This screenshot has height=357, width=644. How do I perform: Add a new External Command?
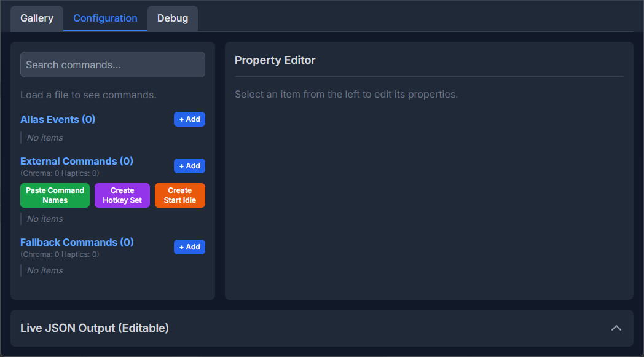tap(189, 166)
